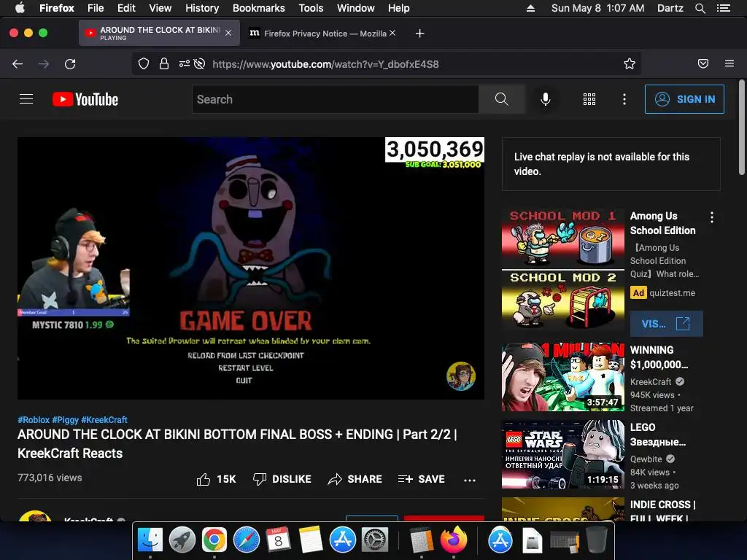Open the History menu
This screenshot has height=560, width=747.
tap(202, 8)
